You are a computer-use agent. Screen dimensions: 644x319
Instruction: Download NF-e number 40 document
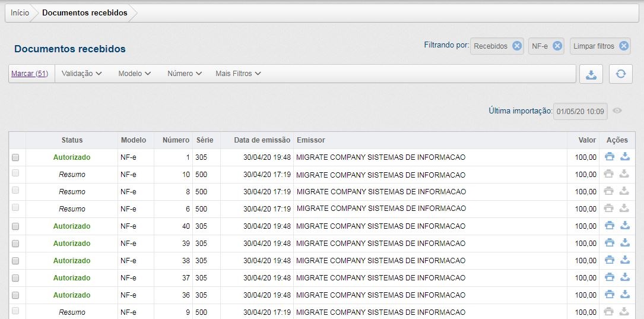624,226
